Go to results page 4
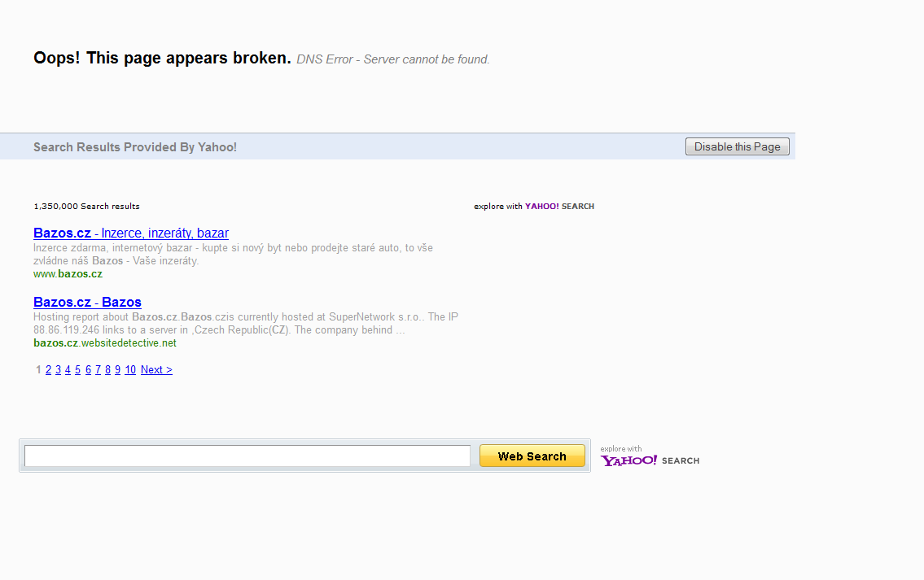The width and height of the screenshot is (924, 580). pyautogui.click(x=68, y=370)
